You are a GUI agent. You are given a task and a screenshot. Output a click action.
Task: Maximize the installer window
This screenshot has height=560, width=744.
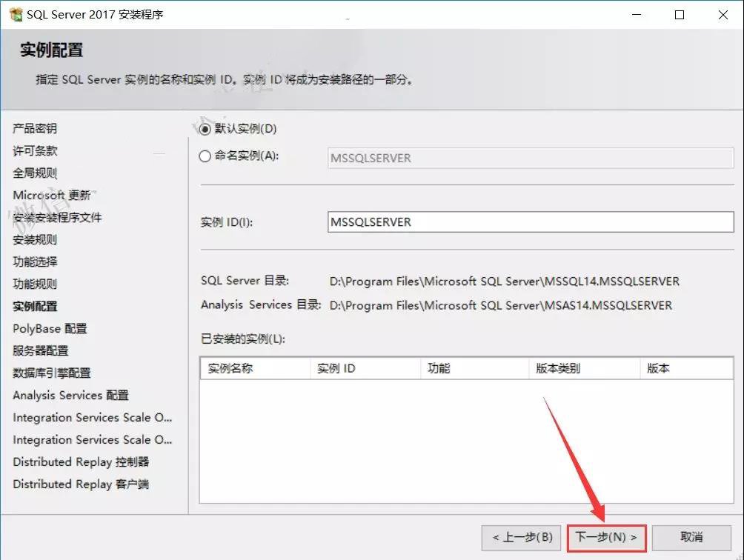click(680, 15)
